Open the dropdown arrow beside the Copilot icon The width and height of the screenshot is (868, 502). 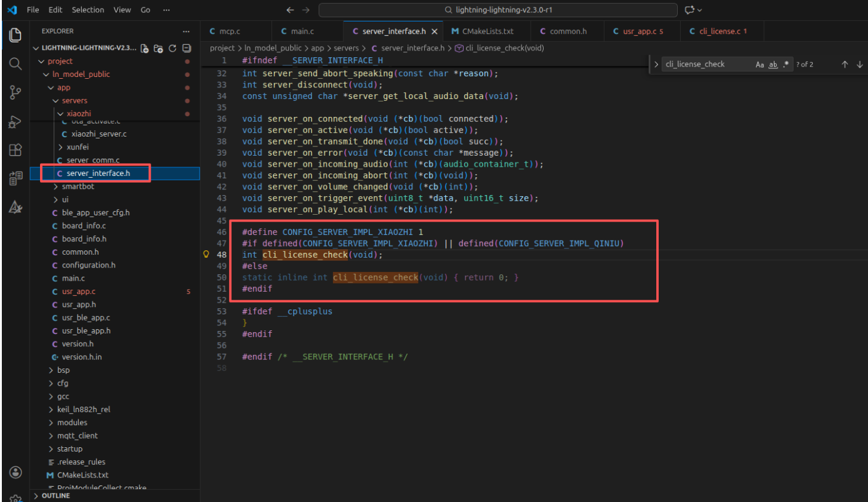[700, 10]
